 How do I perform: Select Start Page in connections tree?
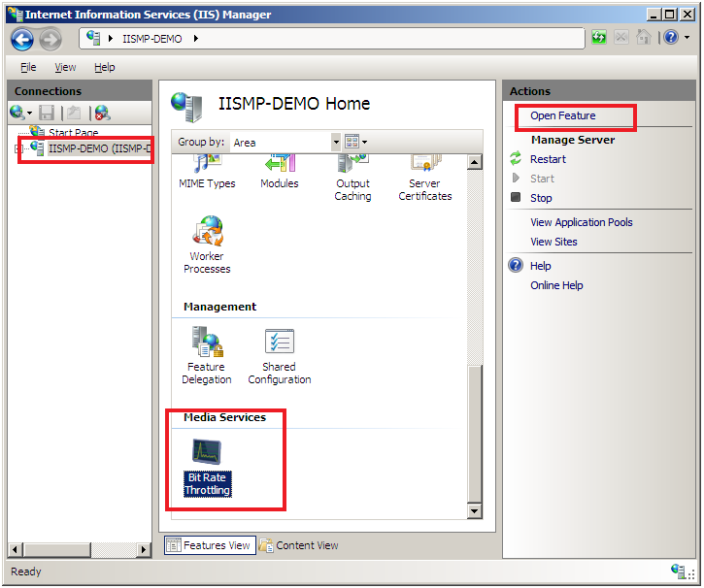[73, 132]
